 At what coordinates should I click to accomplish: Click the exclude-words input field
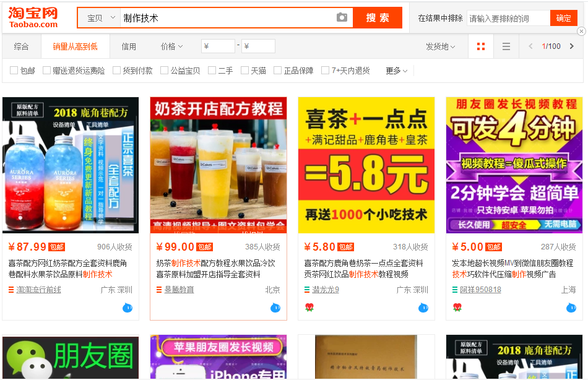(x=509, y=18)
